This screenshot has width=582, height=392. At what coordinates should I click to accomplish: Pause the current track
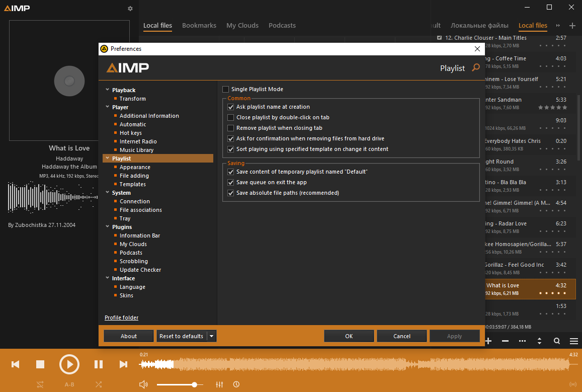pyautogui.click(x=99, y=364)
